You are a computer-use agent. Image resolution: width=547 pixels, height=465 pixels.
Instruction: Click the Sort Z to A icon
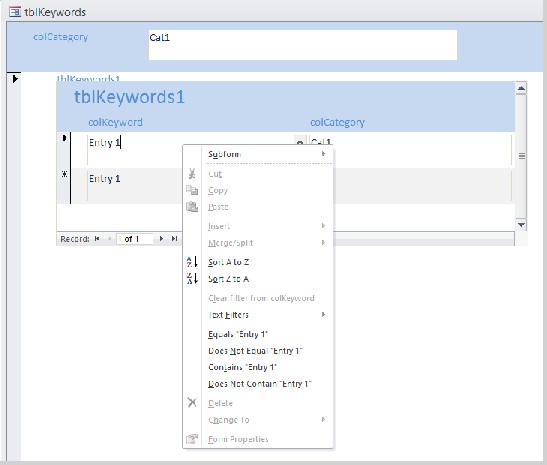[x=192, y=278]
